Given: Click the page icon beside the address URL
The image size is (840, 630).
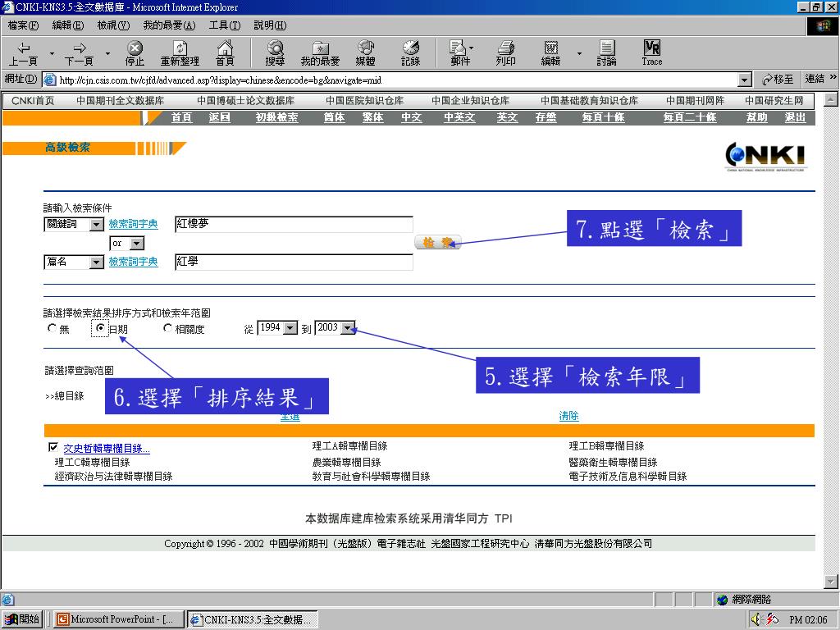Looking at the screenshot, I should coord(49,80).
